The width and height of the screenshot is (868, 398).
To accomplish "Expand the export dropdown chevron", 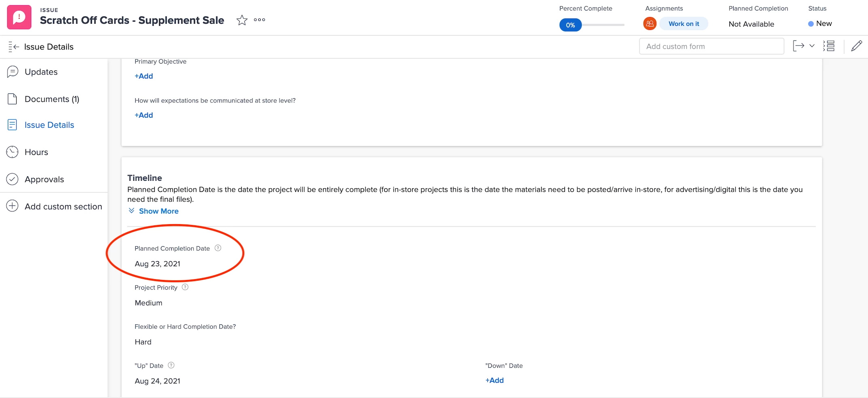I will click(812, 46).
